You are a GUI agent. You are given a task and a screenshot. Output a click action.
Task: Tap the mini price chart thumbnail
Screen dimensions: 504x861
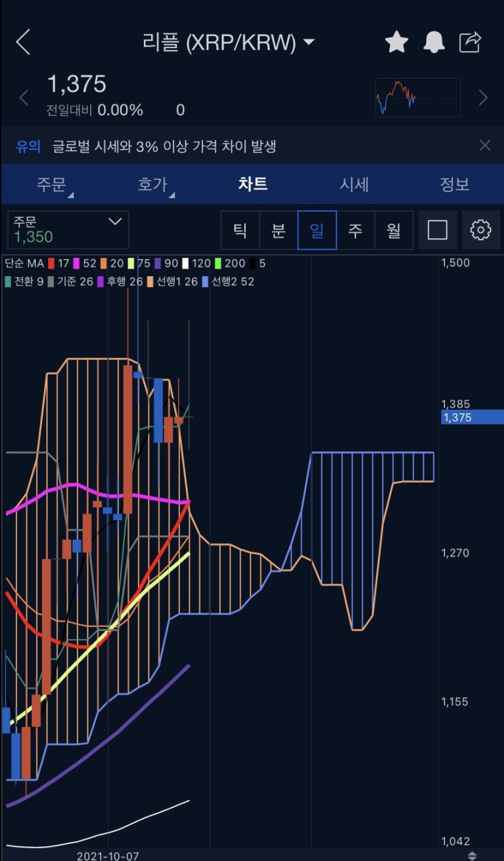pos(418,98)
